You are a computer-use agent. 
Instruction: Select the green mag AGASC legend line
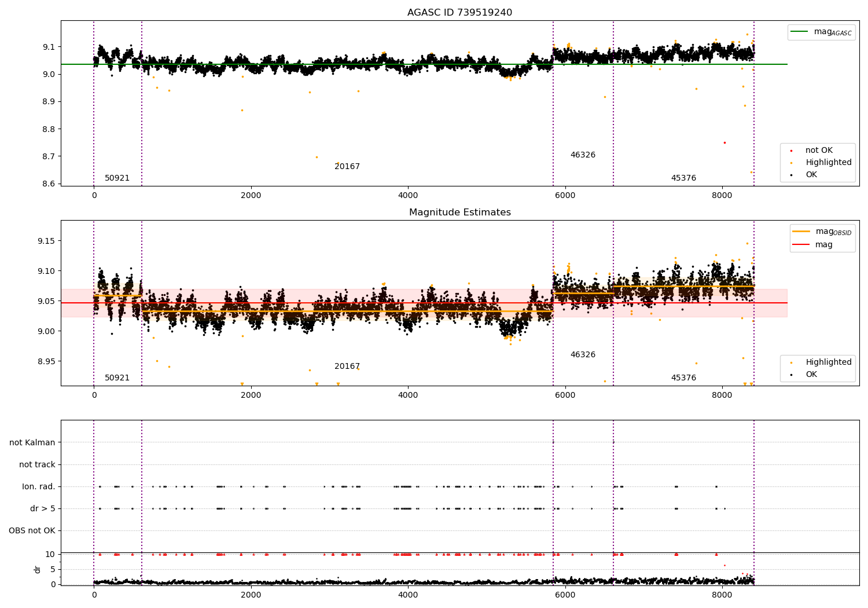(x=799, y=32)
